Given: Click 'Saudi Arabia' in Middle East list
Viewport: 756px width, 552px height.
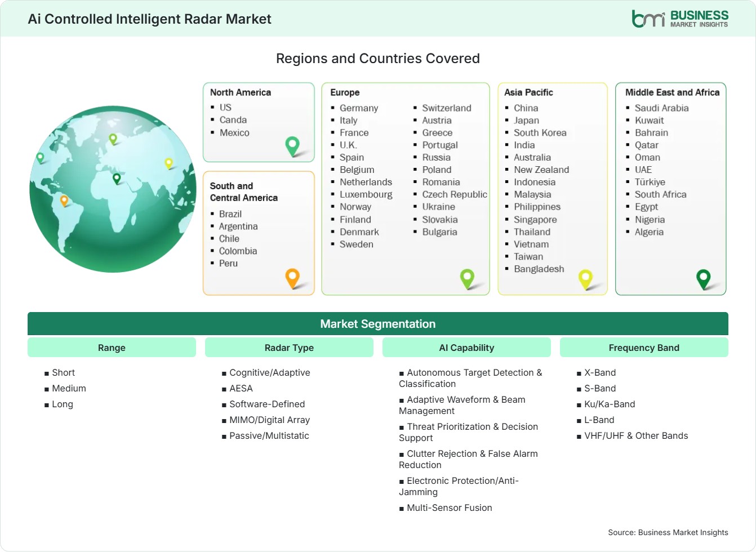Looking at the screenshot, I should pos(662,108).
